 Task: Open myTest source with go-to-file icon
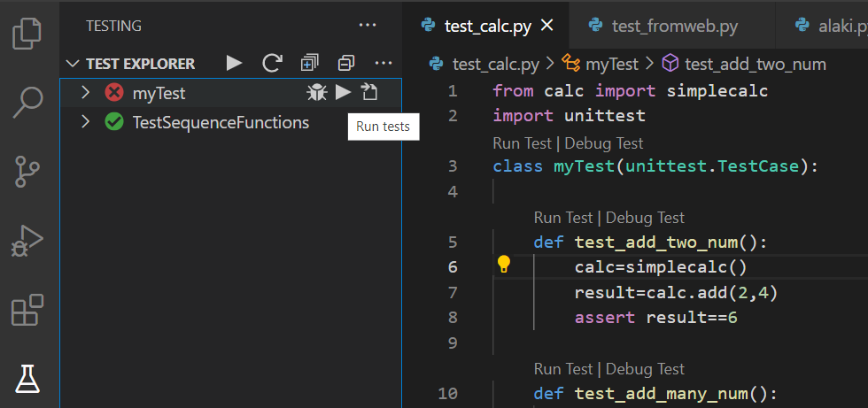point(370,92)
